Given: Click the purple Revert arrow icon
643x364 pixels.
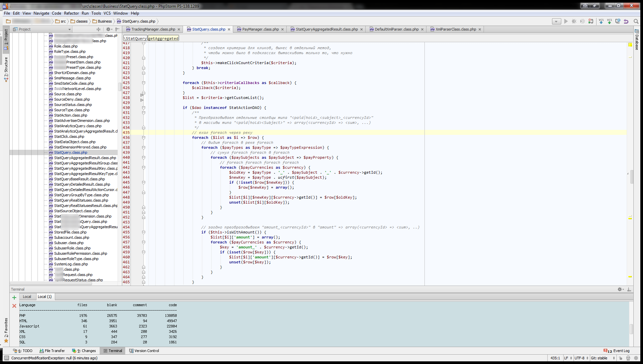Looking at the screenshot, I should pos(626,21).
